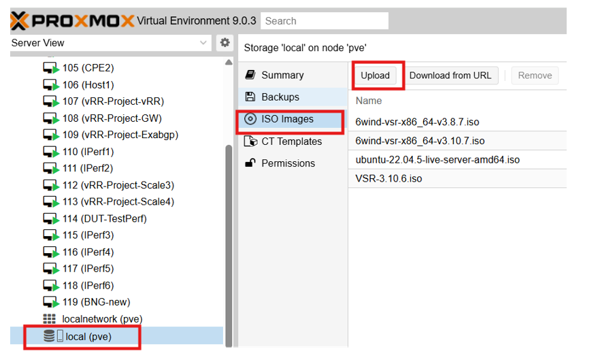
Task: Select 6wind-vsr-x86_64-v3.10.7.iso row
Action: click(x=457, y=141)
